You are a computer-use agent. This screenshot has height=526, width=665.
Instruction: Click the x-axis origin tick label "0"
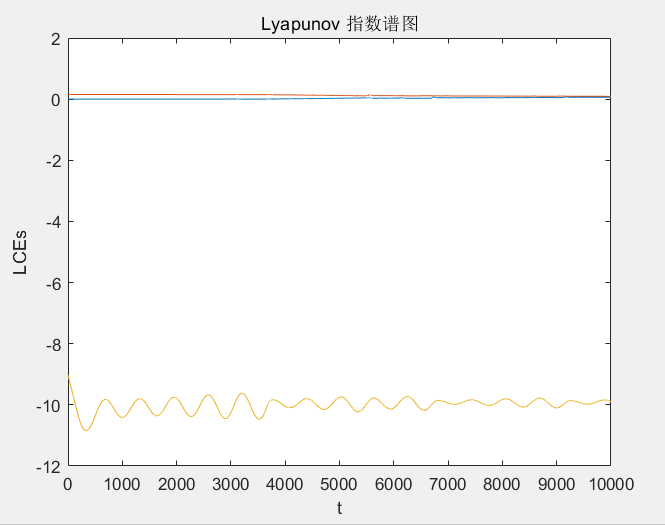pos(68,484)
